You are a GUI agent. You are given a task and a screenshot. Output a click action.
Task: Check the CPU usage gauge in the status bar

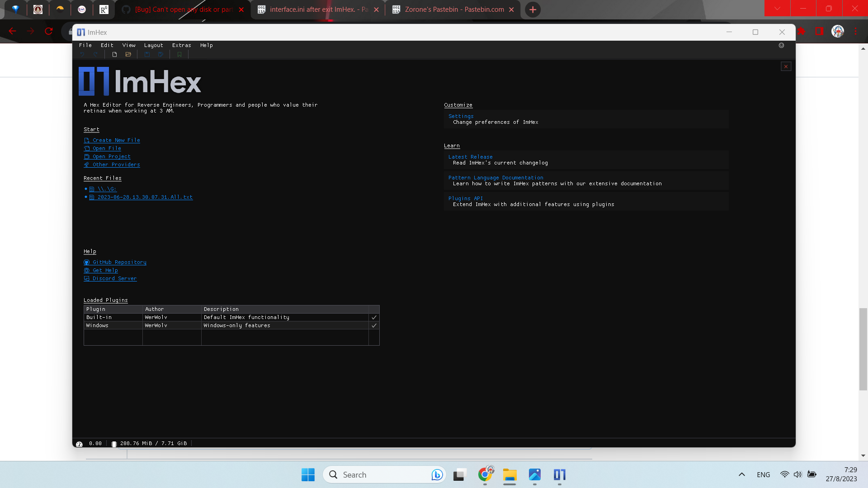click(79, 443)
